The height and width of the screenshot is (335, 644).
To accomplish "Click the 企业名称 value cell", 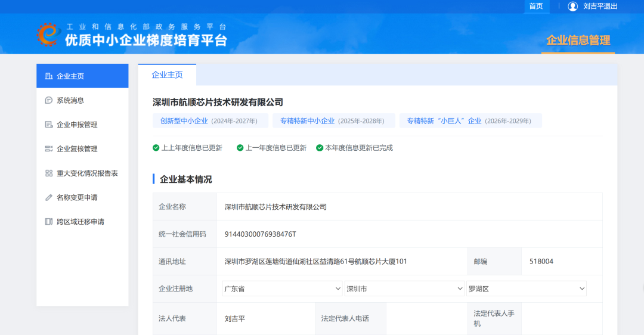I will pos(410,206).
